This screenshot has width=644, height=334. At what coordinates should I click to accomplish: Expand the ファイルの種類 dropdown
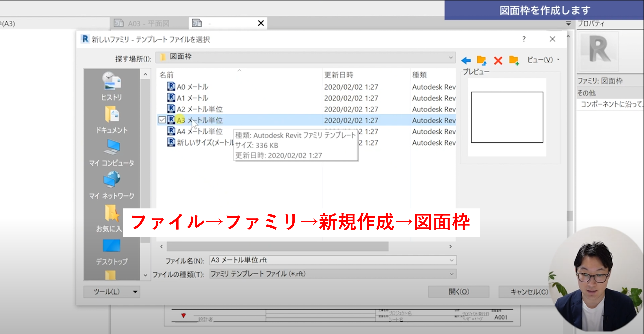[x=452, y=274]
